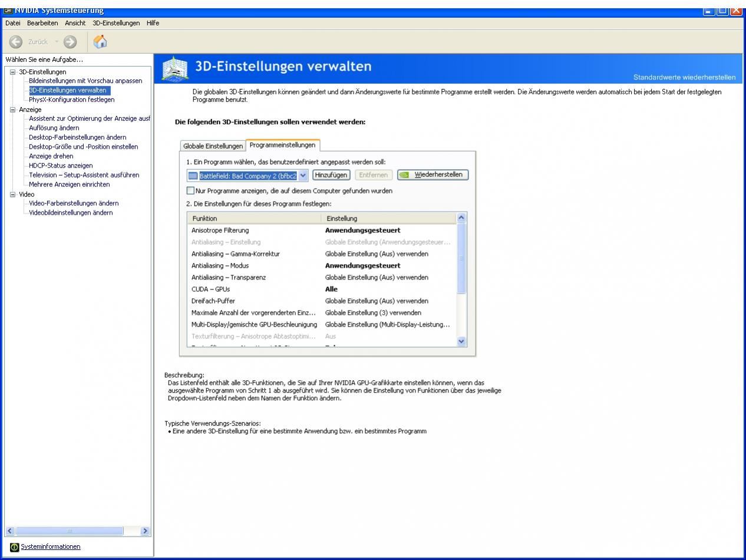Viewport: 746px width, 560px height.
Task: Go to the Home page icon
Action: click(x=100, y=43)
